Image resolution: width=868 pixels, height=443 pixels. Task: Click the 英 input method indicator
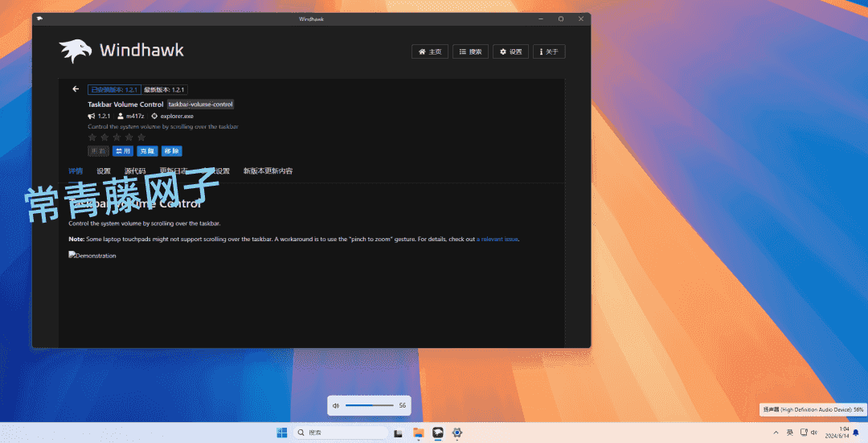tap(790, 433)
